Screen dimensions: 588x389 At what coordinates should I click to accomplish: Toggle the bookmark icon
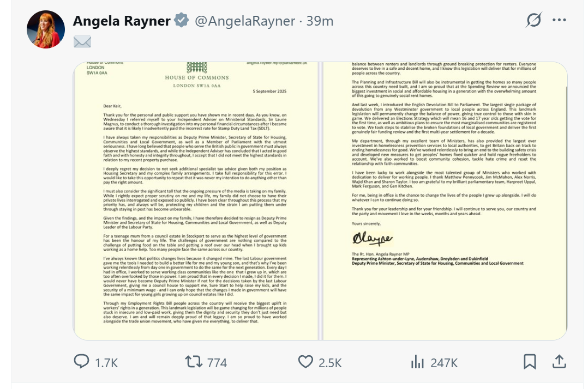click(530, 362)
